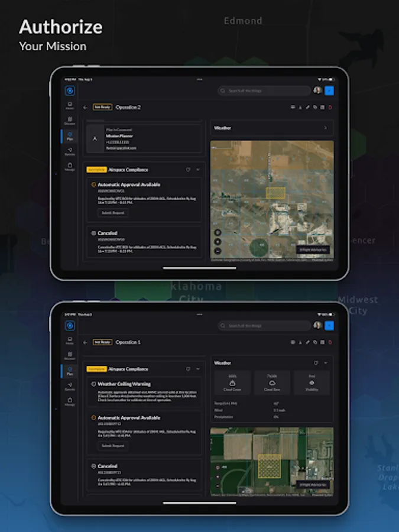Open Operate in Operation 2 sidebar
Screen dimensions: 399x532
point(70,151)
